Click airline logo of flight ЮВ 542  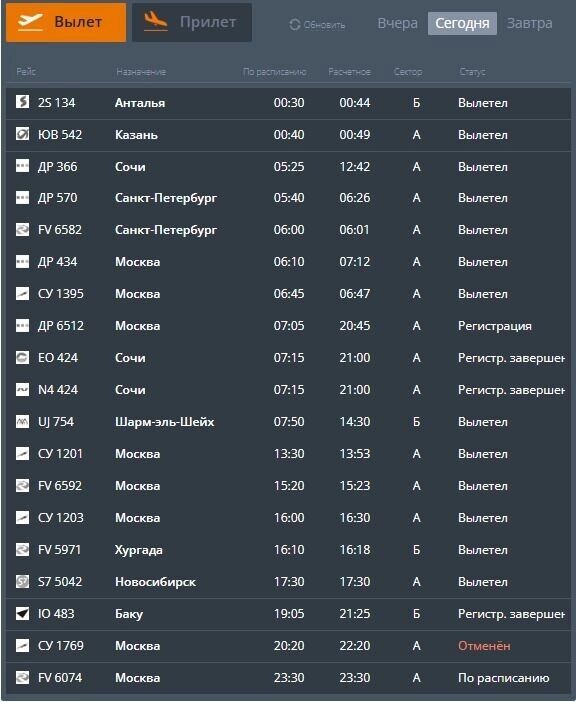(x=22, y=134)
